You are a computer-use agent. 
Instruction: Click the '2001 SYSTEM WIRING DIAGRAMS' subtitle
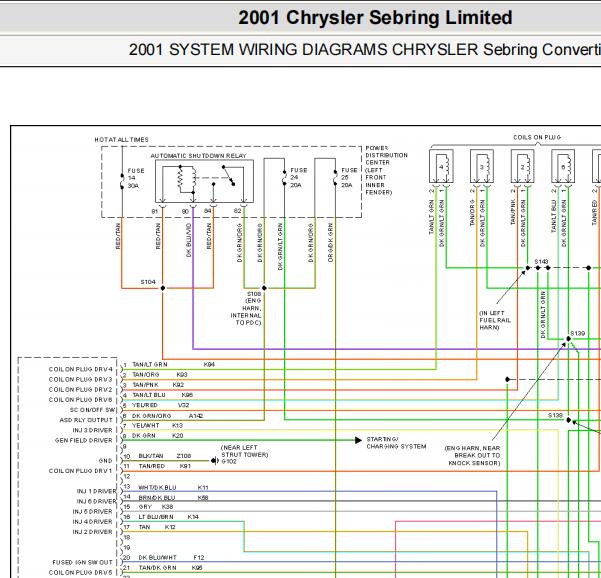pyautogui.click(x=304, y=50)
